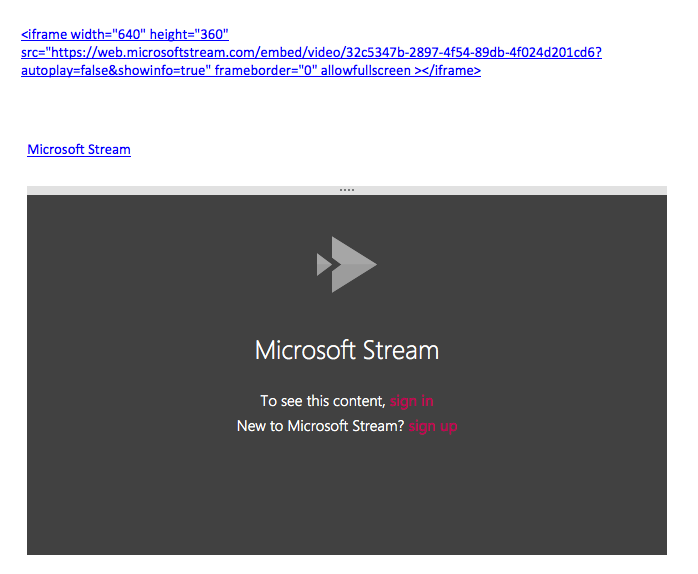Click the 'New to Microsoft Stream?' text
698x574 pixels.
pyautogui.click(x=320, y=426)
